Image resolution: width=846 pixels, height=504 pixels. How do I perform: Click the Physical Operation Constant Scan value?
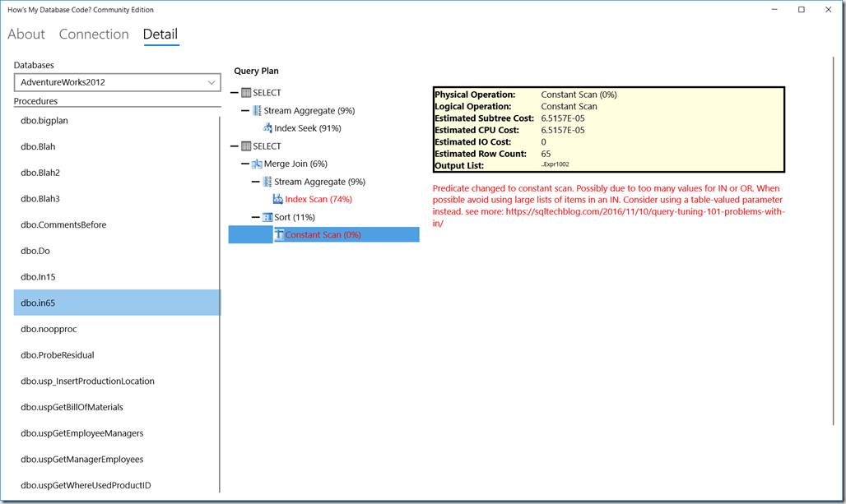click(579, 95)
